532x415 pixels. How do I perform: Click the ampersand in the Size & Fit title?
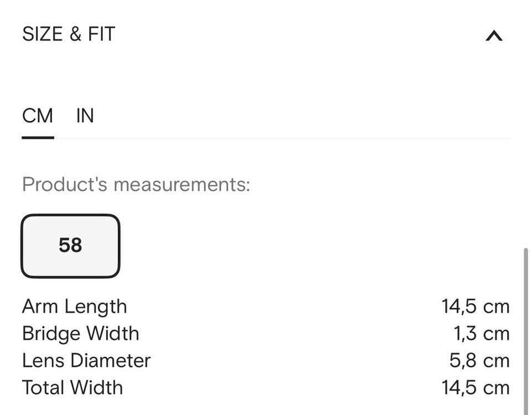coord(75,34)
